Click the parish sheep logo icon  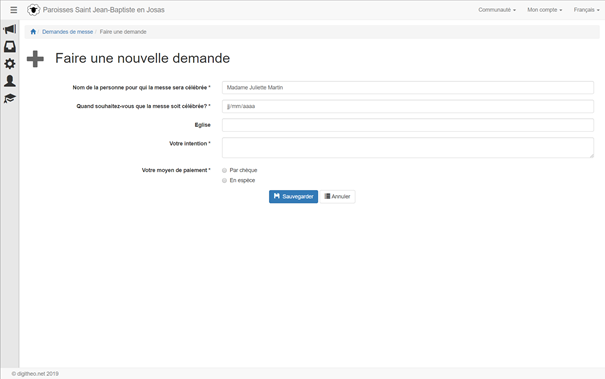[34, 10]
